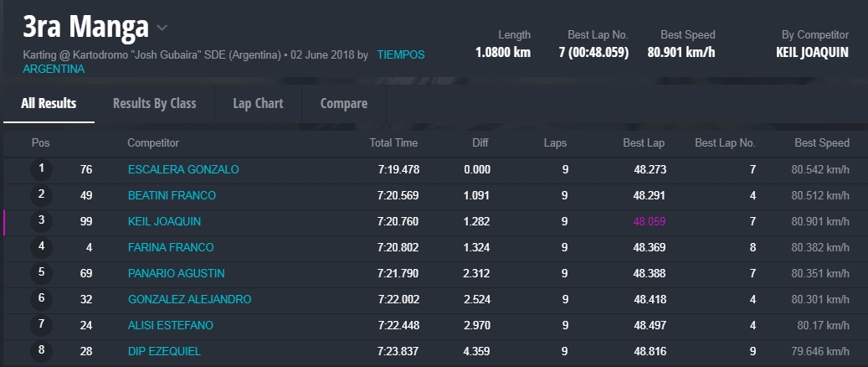Switch to the Lap Chart tab
868x367 pixels.
pyautogui.click(x=258, y=104)
